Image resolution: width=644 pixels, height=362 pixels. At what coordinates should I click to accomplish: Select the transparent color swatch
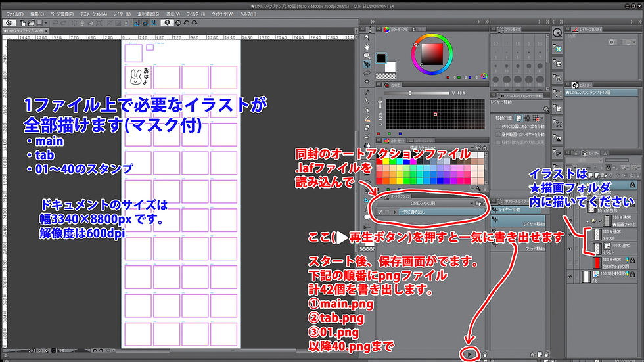pos(386,76)
